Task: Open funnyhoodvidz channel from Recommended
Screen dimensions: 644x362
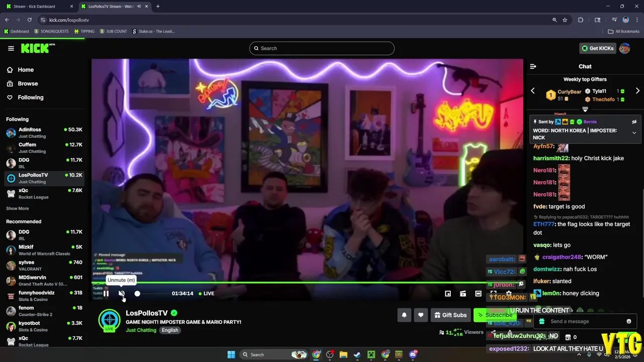Action: (44, 296)
